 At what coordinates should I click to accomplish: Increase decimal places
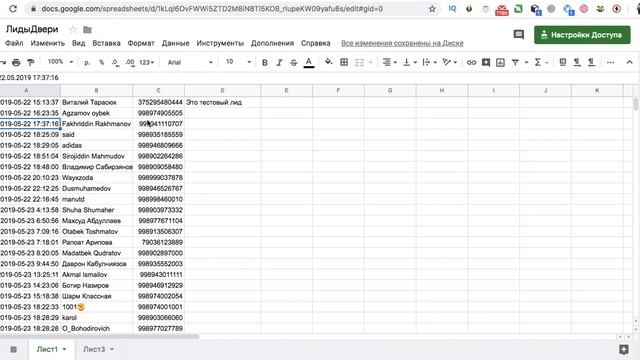pyautogui.click(x=130, y=62)
